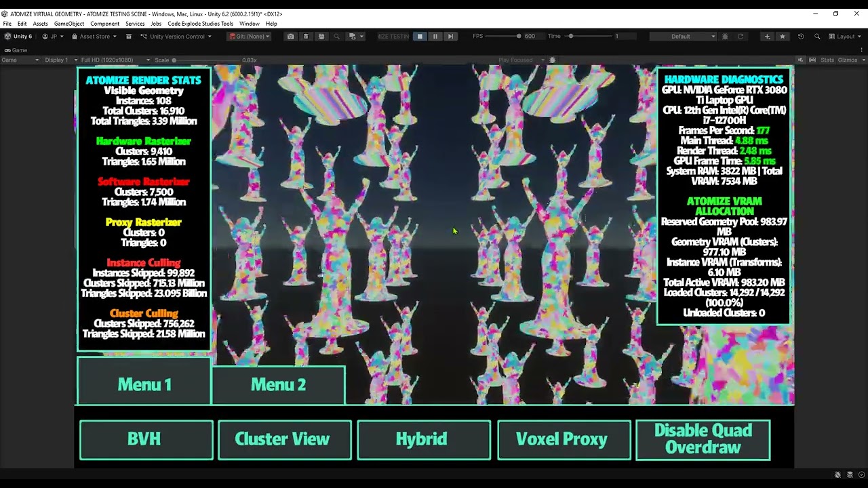Click the cache server icon in the status bar

click(x=850, y=475)
